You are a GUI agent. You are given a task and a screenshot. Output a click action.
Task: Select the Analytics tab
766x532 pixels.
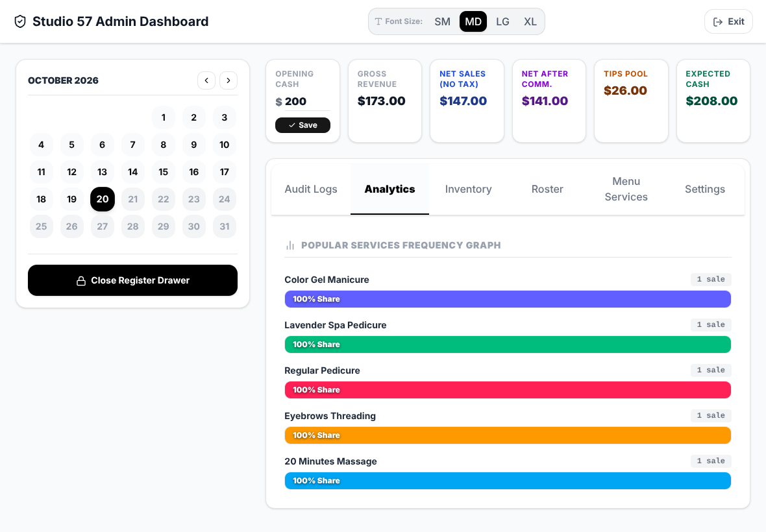click(x=390, y=189)
